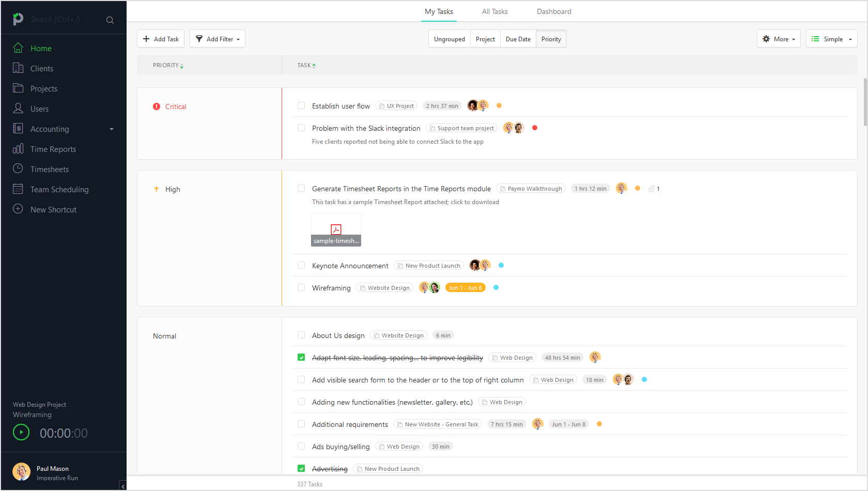The image size is (868, 491).
Task: Click the Add Task button
Action: 160,38
